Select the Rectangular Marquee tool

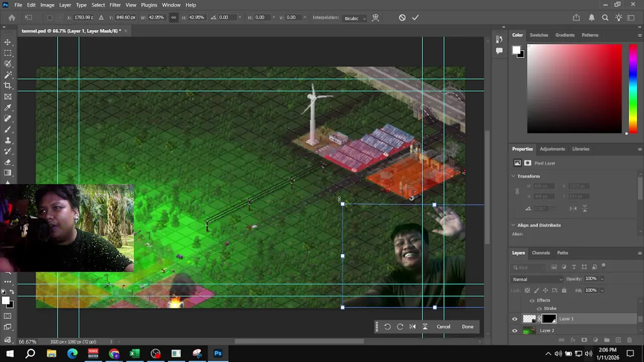(x=8, y=53)
